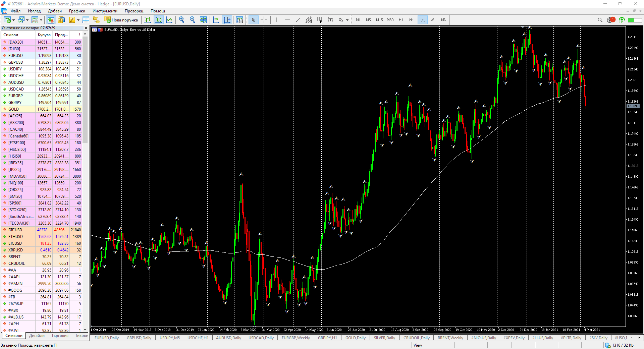Switch to the Тикове tab
The width and height of the screenshot is (644, 349).
pyautogui.click(x=81, y=336)
